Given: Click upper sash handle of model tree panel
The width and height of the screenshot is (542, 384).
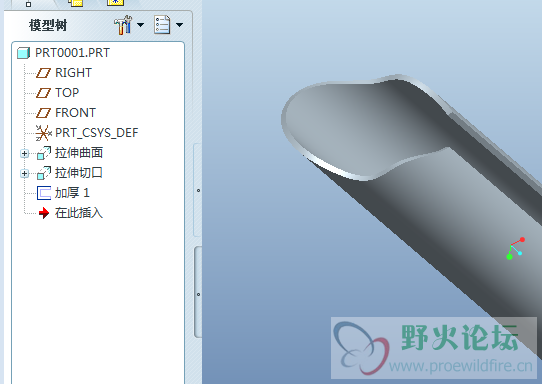Looking at the screenshot, I should (198, 190).
